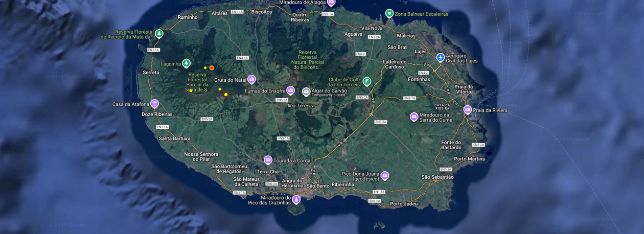644x234 pixels.
Task: Click the Lagoinha tree marker icon
Action: 187,63
